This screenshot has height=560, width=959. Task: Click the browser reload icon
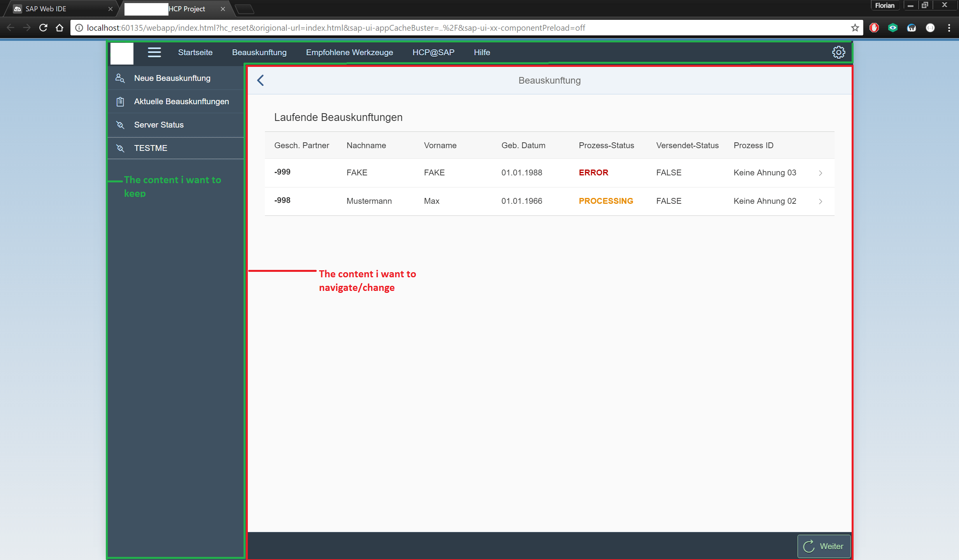click(43, 28)
